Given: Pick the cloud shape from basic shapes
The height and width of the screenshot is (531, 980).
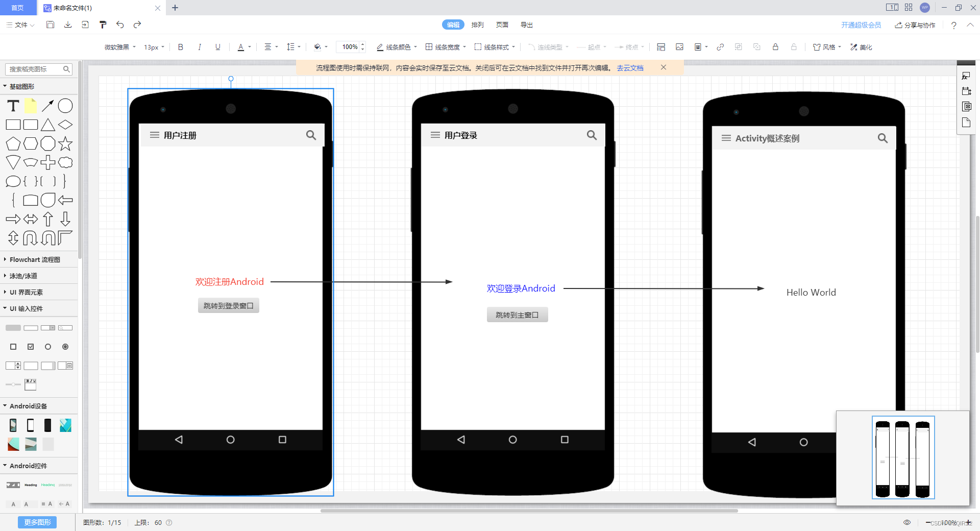Looking at the screenshot, I should click(x=65, y=162).
